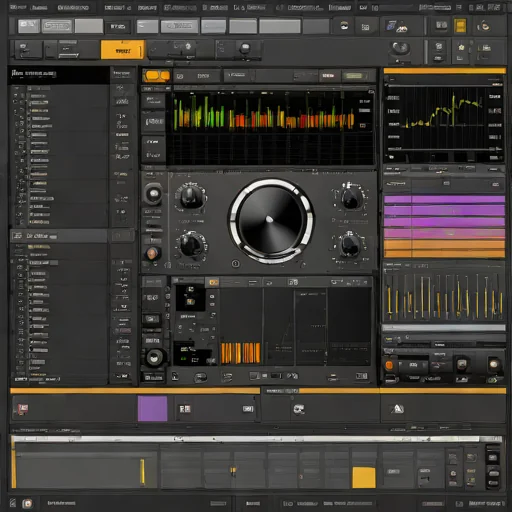Click the large black center dial
This screenshot has width=512, height=512.
[271, 220]
